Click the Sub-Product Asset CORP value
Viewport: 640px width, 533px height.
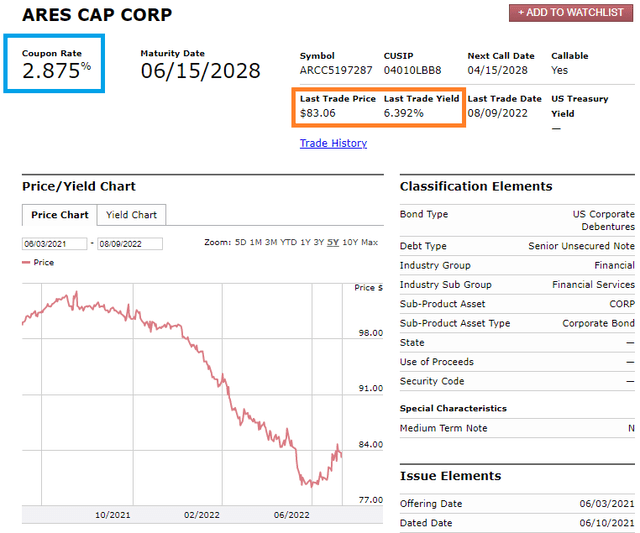click(x=622, y=304)
